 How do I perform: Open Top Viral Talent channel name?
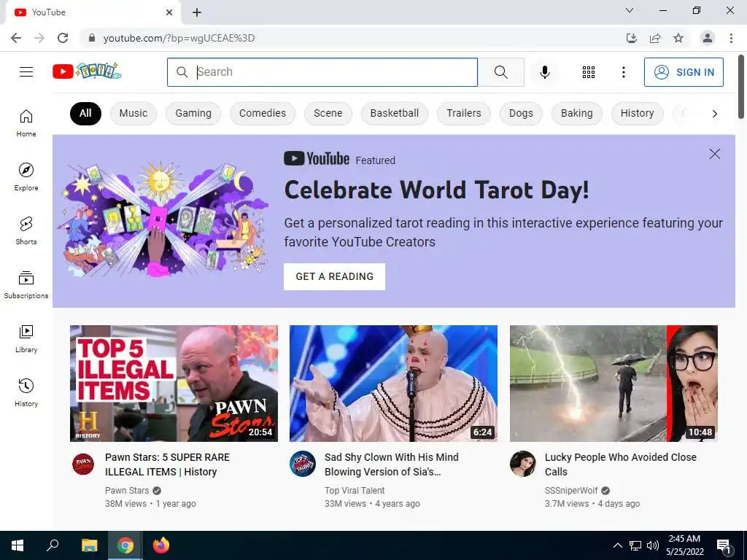click(355, 491)
